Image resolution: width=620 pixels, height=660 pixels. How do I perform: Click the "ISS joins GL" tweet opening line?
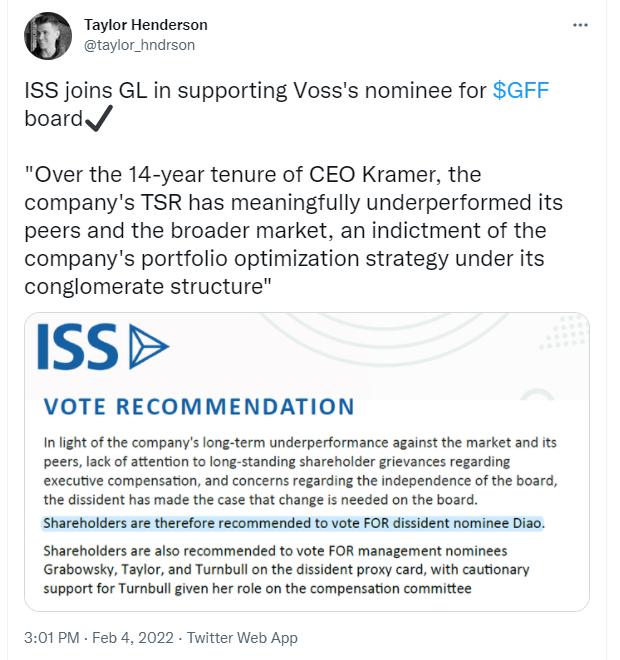click(x=257, y=91)
